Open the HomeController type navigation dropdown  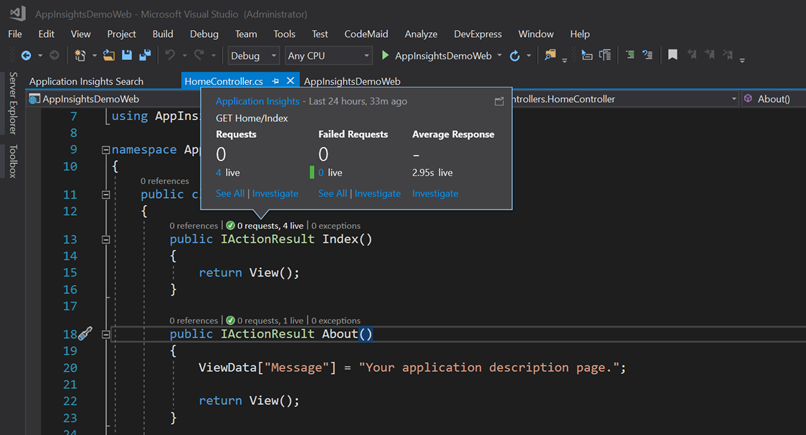[626, 99]
